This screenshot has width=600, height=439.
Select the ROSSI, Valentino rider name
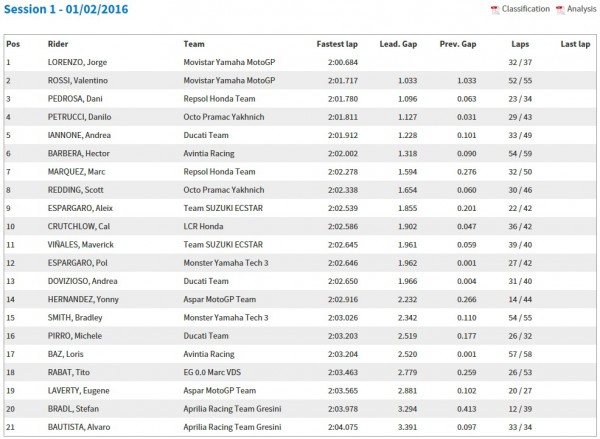[78, 80]
